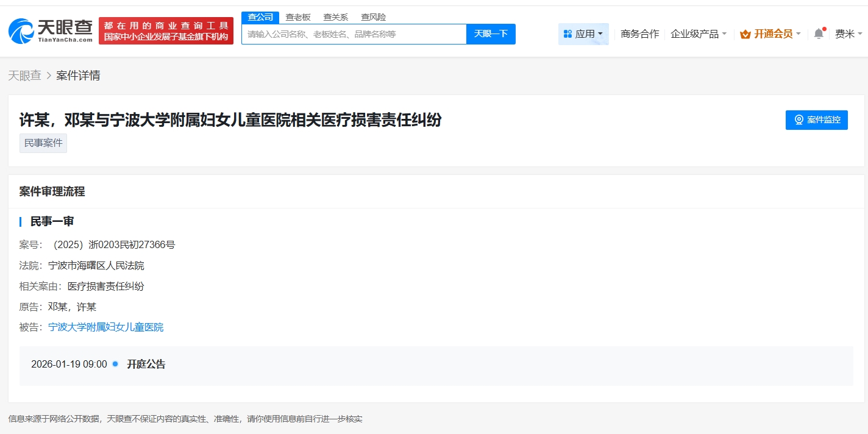Image resolution: width=868 pixels, height=434 pixels.
Task: Expand the 应用 dropdown menu
Action: 583,34
